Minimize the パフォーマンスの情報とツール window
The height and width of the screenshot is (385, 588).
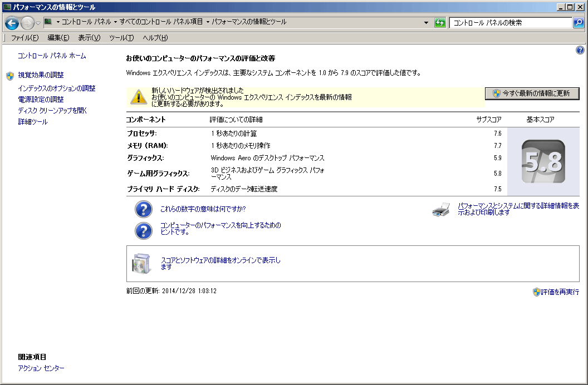(561, 7)
